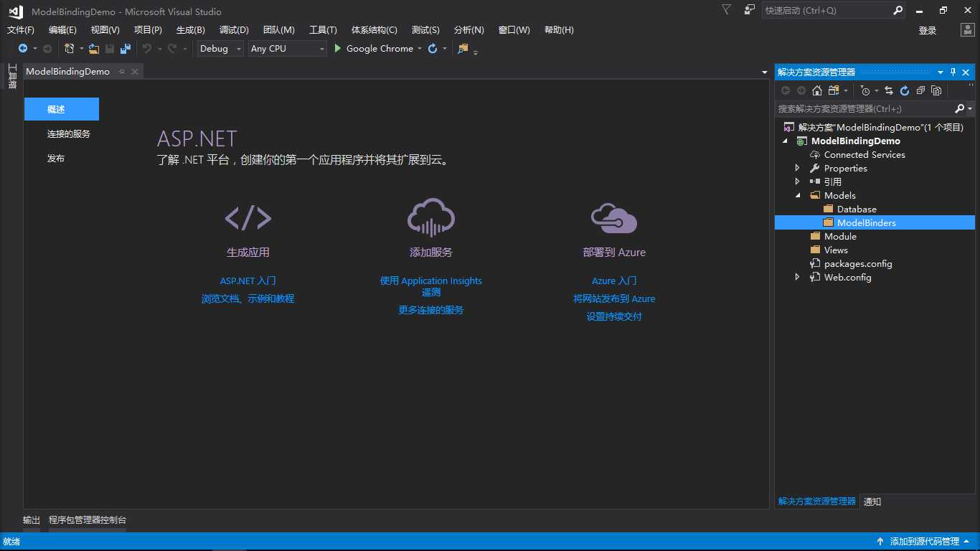Click the account avatar icon
The width and height of the screenshot is (980, 551).
[x=968, y=30]
